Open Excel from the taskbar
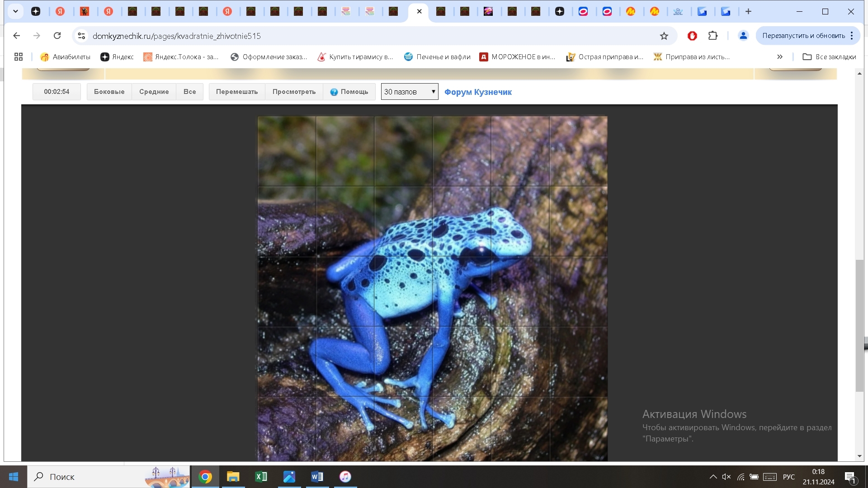The height and width of the screenshot is (488, 868). click(x=261, y=477)
